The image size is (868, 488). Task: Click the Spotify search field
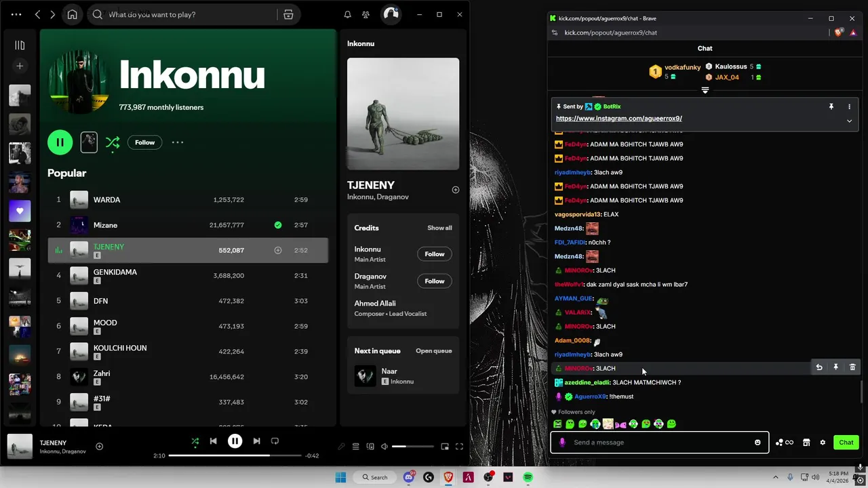pos(183,14)
